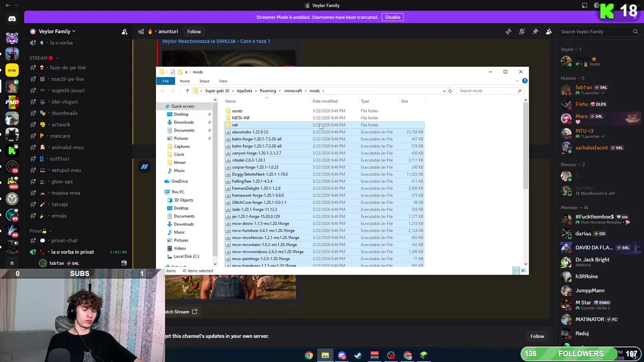Viewport: 644px width, 362px height.
Task: Click the search magnifier icon in Explorer search box
Action: [520, 91]
